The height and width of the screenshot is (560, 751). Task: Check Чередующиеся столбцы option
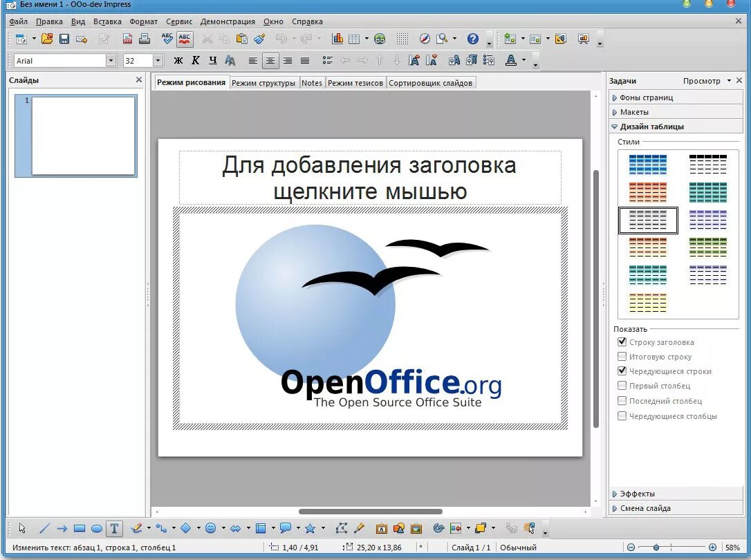[622, 416]
